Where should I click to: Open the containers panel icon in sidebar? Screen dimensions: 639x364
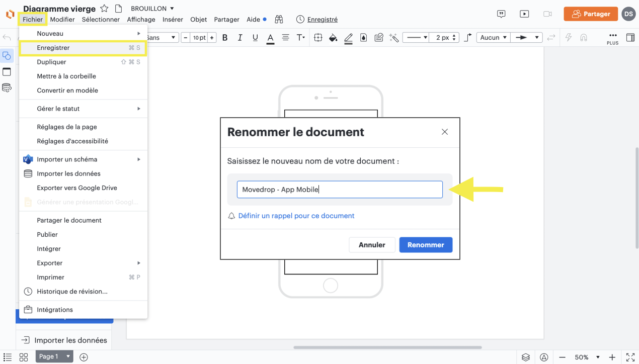pos(7,72)
